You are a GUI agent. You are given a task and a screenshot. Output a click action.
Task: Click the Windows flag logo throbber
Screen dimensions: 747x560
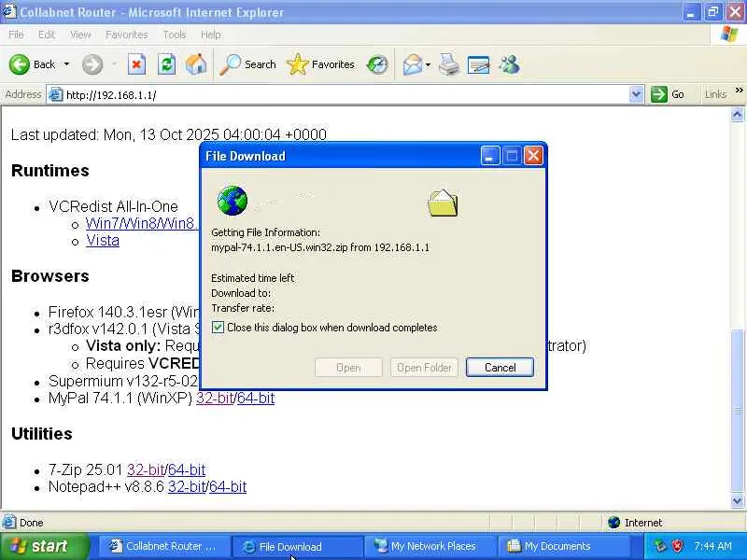point(728,35)
